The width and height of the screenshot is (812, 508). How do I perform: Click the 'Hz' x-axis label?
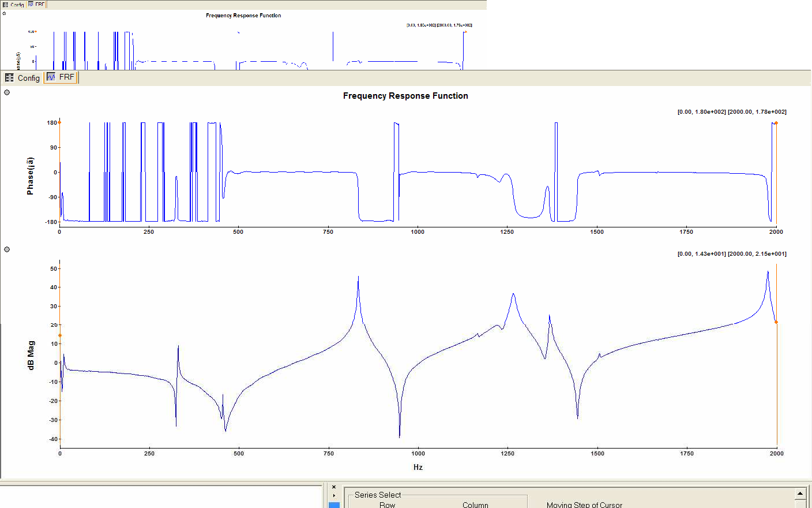point(418,467)
